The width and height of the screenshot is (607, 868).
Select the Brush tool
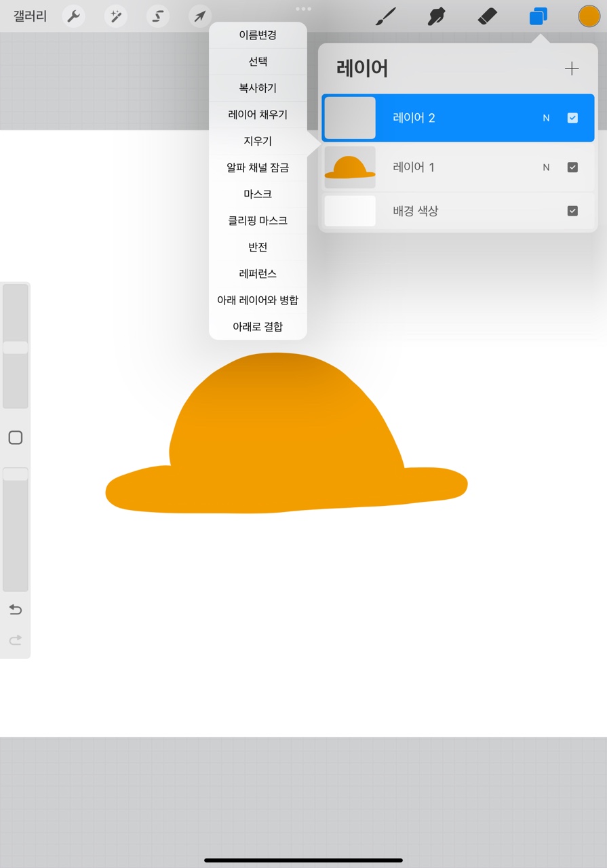[386, 16]
